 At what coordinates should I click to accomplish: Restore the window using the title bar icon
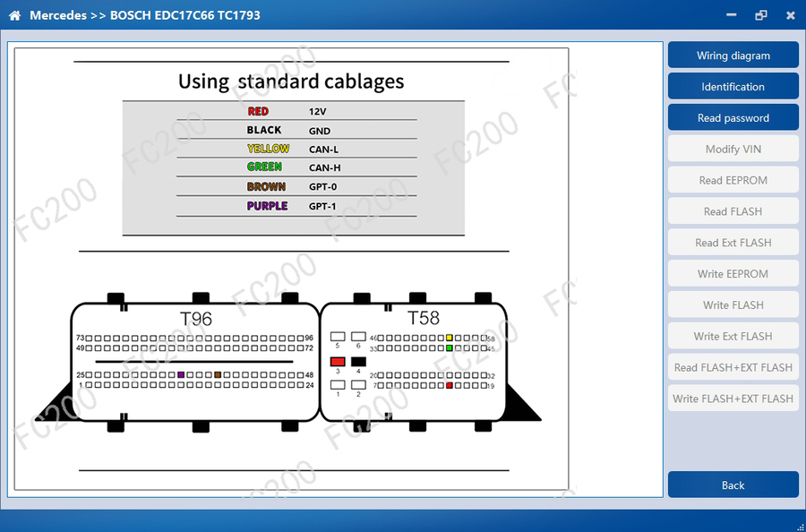[x=760, y=15]
